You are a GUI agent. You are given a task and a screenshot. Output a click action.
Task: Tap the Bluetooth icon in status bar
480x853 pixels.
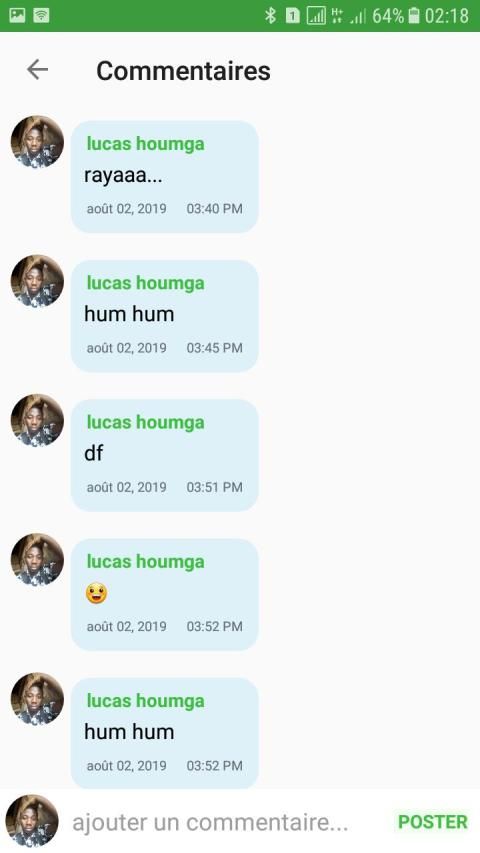coord(270,16)
